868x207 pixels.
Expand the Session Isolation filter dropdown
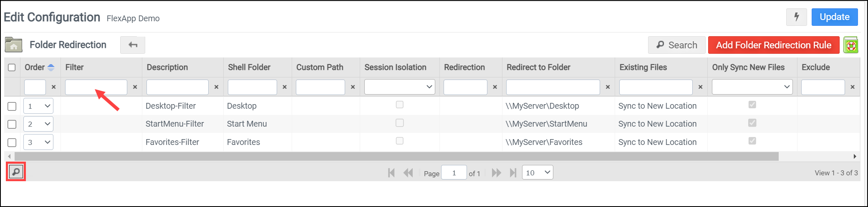click(x=399, y=87)
